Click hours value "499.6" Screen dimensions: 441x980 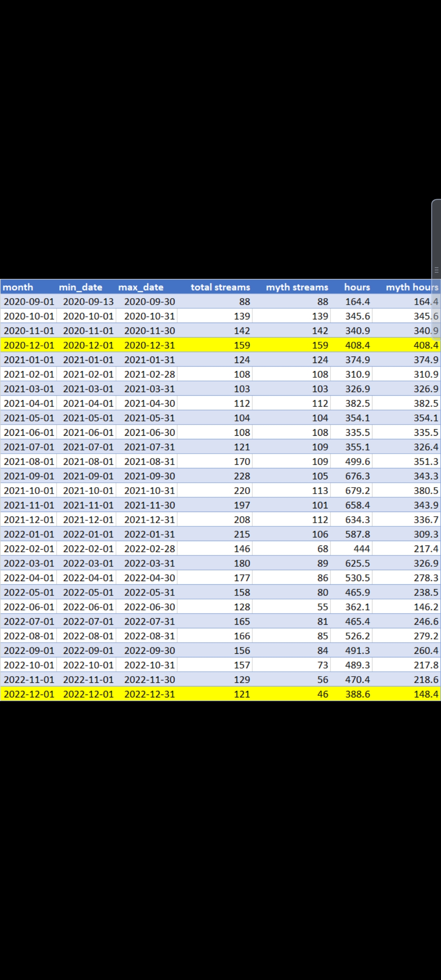pos(358,461)
